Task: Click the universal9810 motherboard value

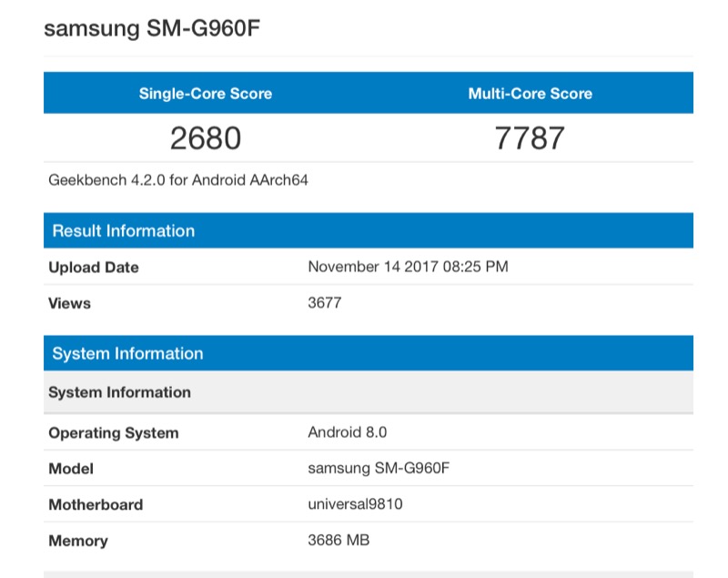Action: pyautogui.click(x=357, y=504)
